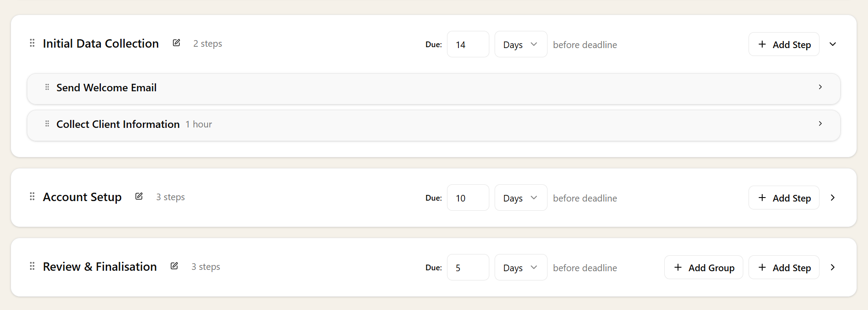Click the due days field showing 5
Image resolution: width=868 pixels, height=310 pixels.
[468, 267]
